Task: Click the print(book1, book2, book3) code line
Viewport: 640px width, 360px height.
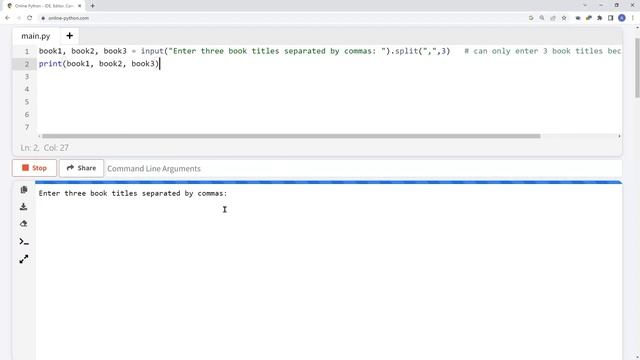Action: coord(98,64)
